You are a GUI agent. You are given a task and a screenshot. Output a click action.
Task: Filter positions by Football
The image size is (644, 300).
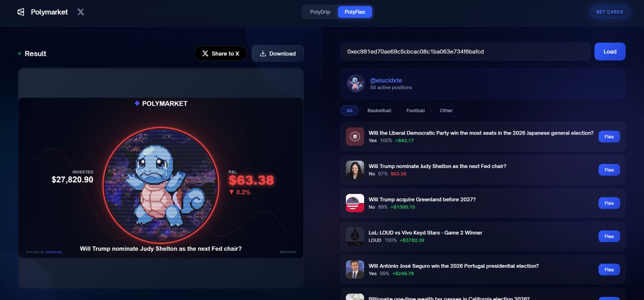point(415,111)
